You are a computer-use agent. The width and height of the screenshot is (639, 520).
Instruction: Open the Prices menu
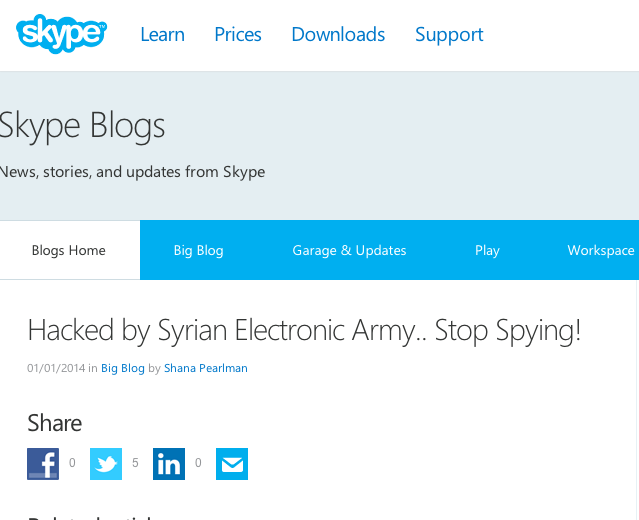click(238, 34)
